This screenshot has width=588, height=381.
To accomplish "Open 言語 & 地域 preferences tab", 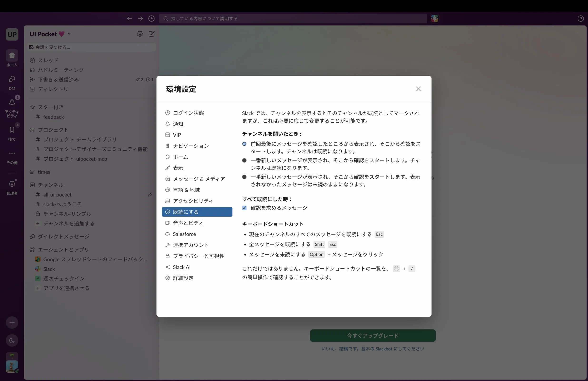I will pyautogui.click(x=197, y=190).
